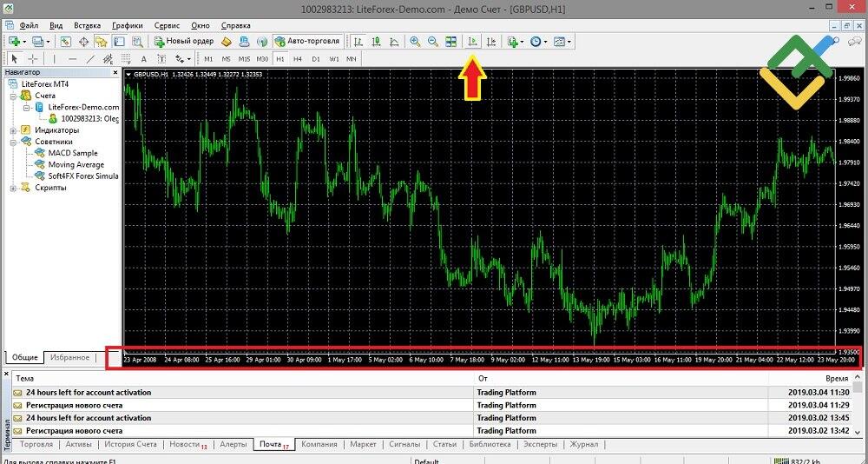The image size is (868, 464).
Task: Tile chart windows icon
Action: (451, 42)
